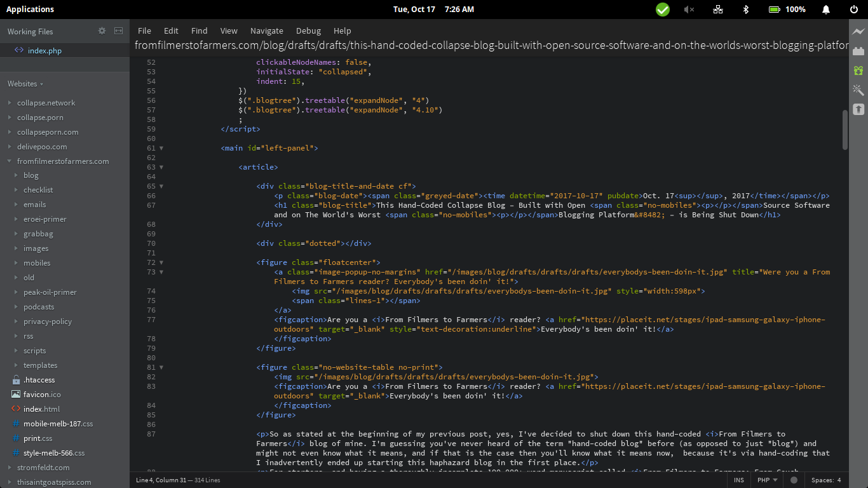Click the cursor position Line 4, Column 31
The width and height of the screenshot is (868, 488).
tap(162, 480)
